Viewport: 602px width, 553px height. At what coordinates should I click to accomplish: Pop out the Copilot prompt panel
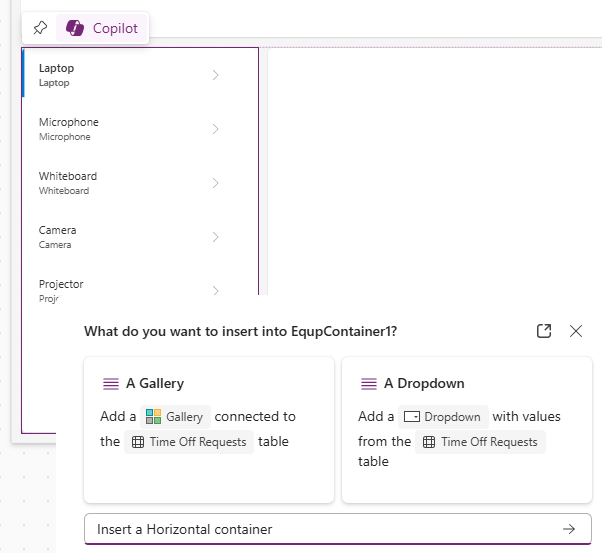click(544, 331)
